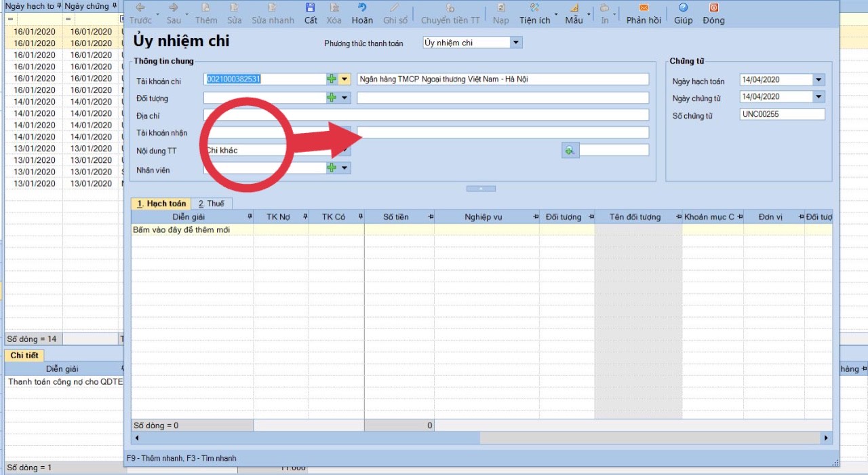Viewport: 868px width, 475px height.
Task: Switch to the Thuế tab
Action: pos(212,204)
